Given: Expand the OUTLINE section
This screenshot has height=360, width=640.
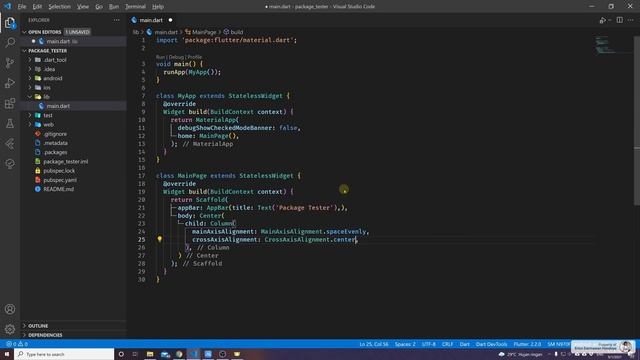Looking at the screenshot, I should pyautogui.click(x=38, y=326).
